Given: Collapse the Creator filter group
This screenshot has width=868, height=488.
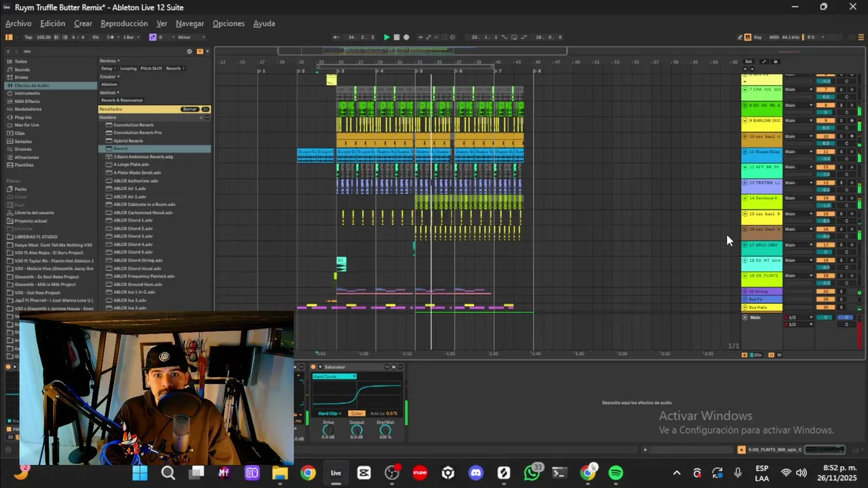Looking at the screenshot, I should coord(109,77).
